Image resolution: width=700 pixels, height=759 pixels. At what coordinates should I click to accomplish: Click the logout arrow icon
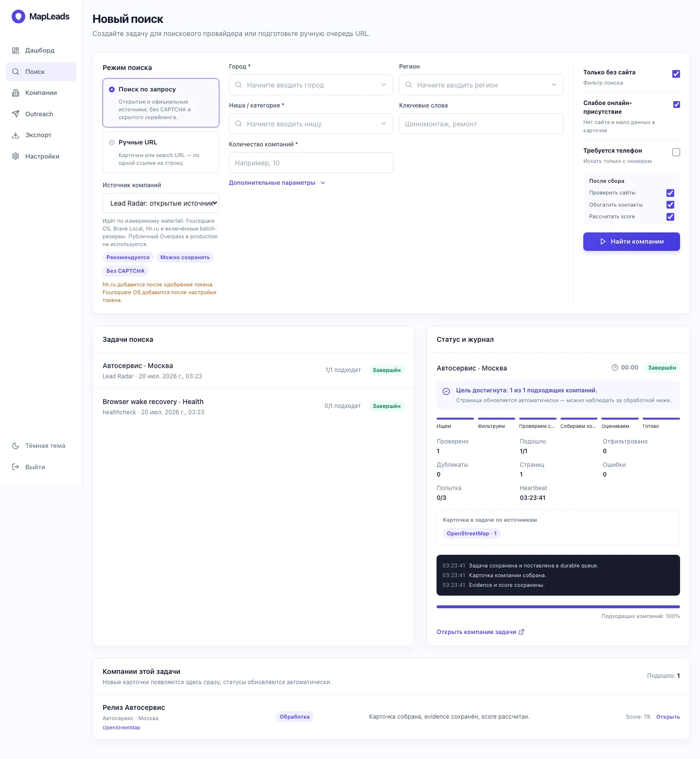(16, 467)
